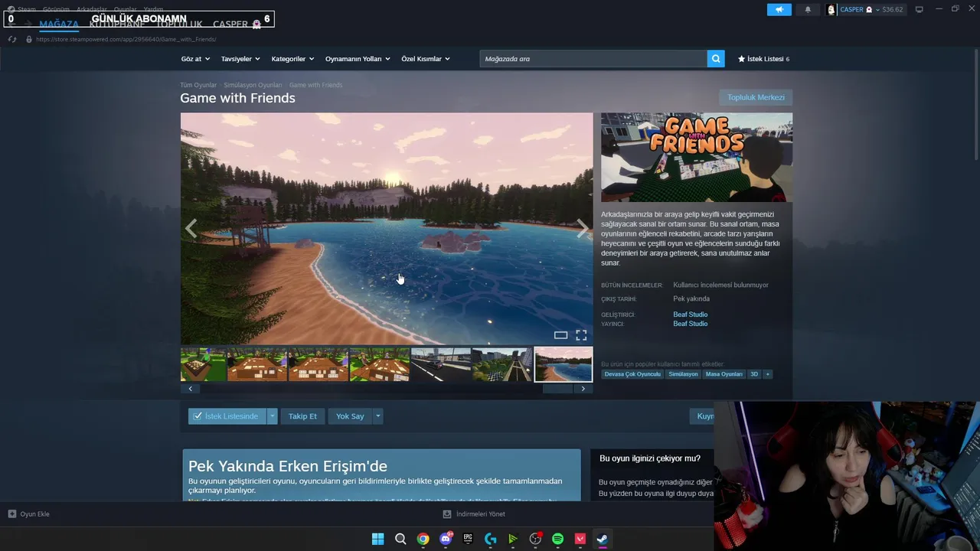This screenshot has width=980, height=551.
Task: Toggle theater view rectangle icon
Action: point(560,335)
